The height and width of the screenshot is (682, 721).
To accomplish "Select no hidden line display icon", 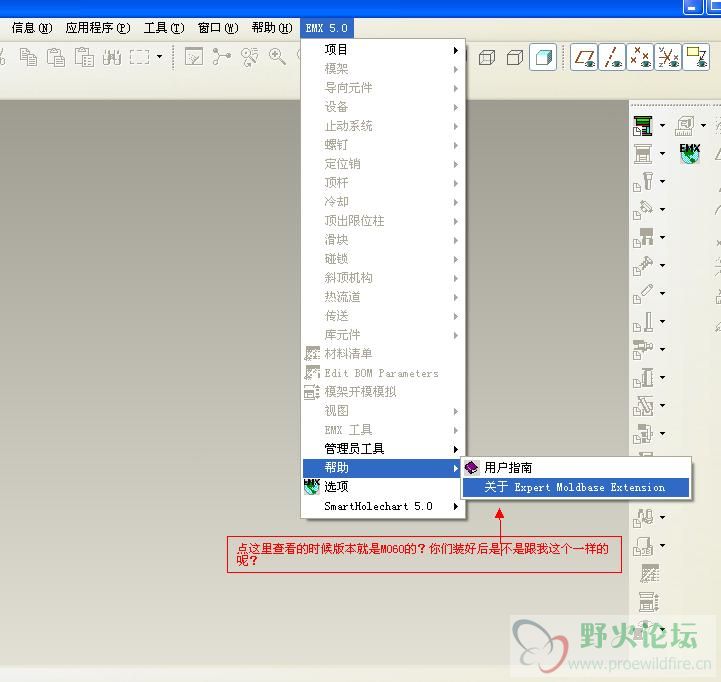I will 515,57.
